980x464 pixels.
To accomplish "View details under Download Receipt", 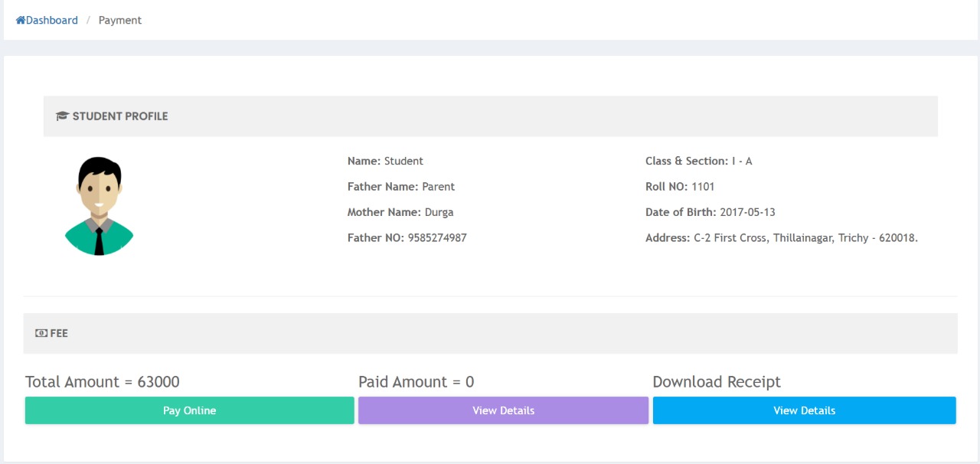I will pyautogui.click(x=805, y=410).
